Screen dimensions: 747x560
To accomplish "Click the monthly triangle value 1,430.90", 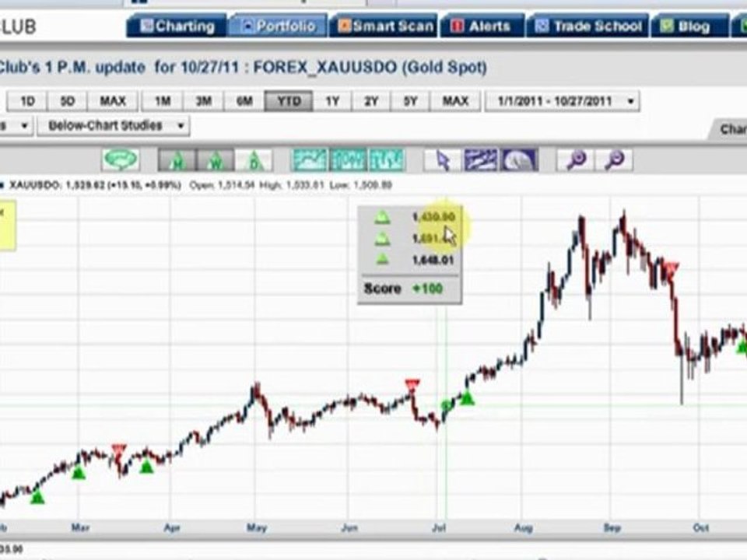I will [x=433, y=217].
